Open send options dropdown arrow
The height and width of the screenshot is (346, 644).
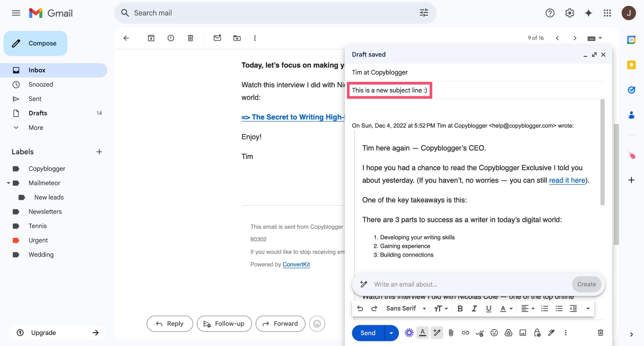(391, 333)
